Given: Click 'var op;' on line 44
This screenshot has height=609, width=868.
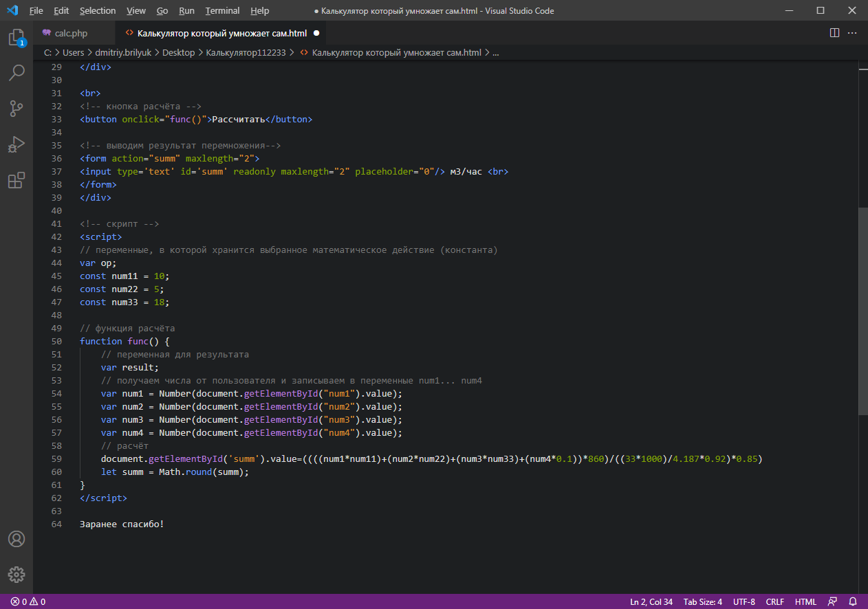Looking at the screenshot, I should click(x=98, y=263).
